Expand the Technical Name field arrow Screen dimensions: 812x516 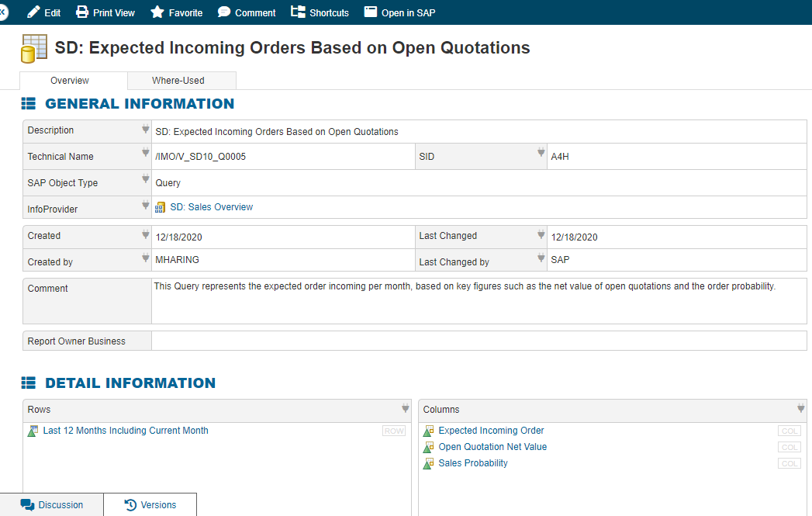[145, 154]
